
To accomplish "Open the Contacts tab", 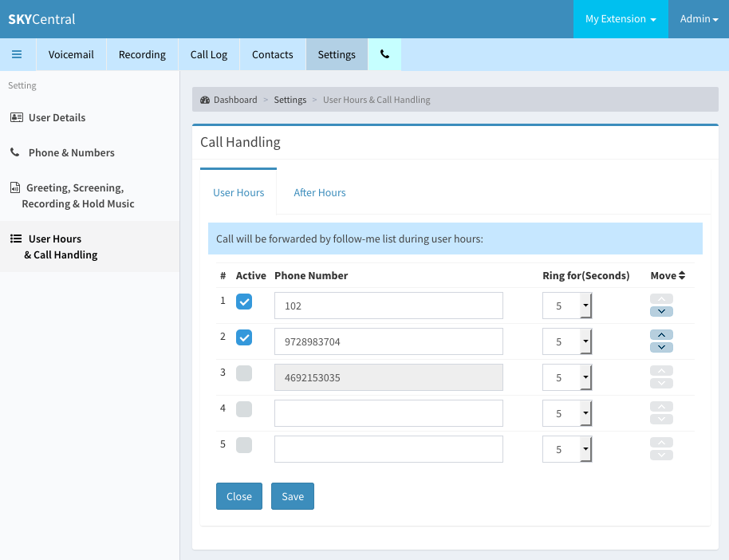I will pos(273,54).
